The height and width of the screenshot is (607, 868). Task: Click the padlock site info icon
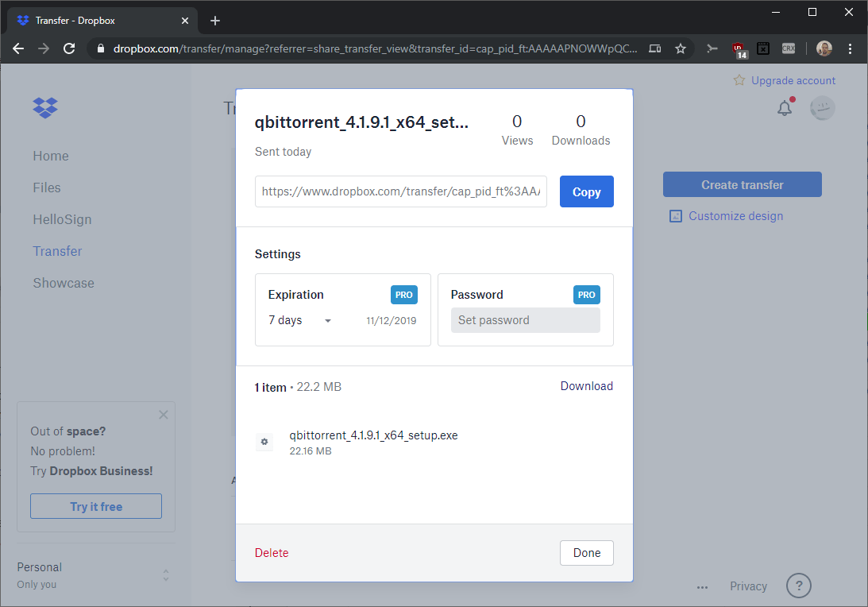[101, 48]
